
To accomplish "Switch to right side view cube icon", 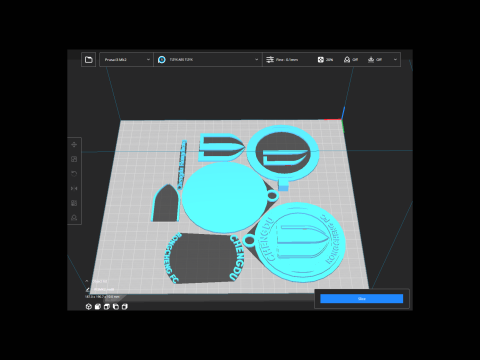I will [125, 307].
